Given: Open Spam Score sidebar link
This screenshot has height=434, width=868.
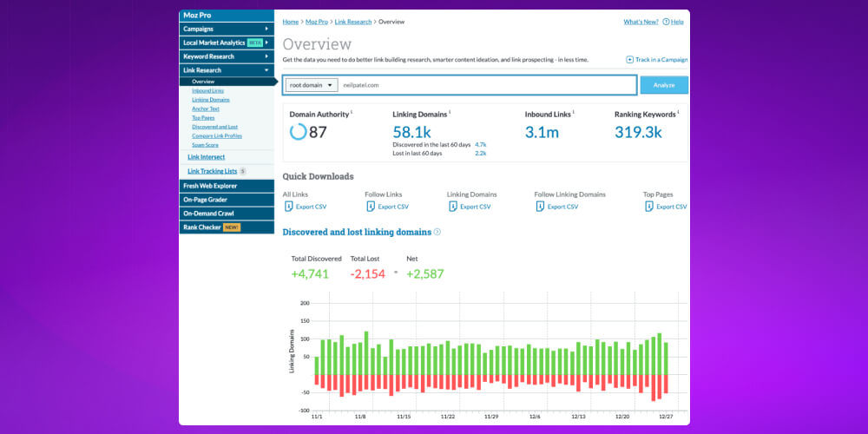Looking at the screenshot, I should pyautogui.click(x=205, y=145).
